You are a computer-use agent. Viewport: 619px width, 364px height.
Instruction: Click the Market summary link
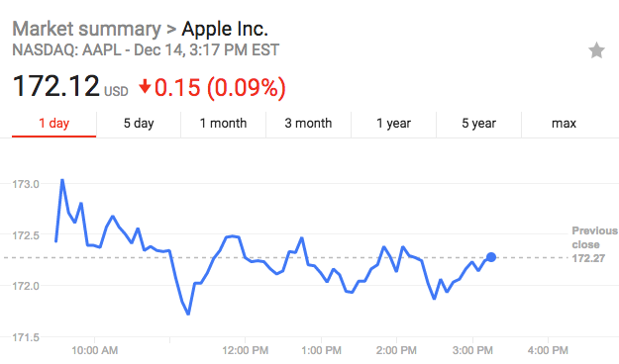click(x=86, y=29)
